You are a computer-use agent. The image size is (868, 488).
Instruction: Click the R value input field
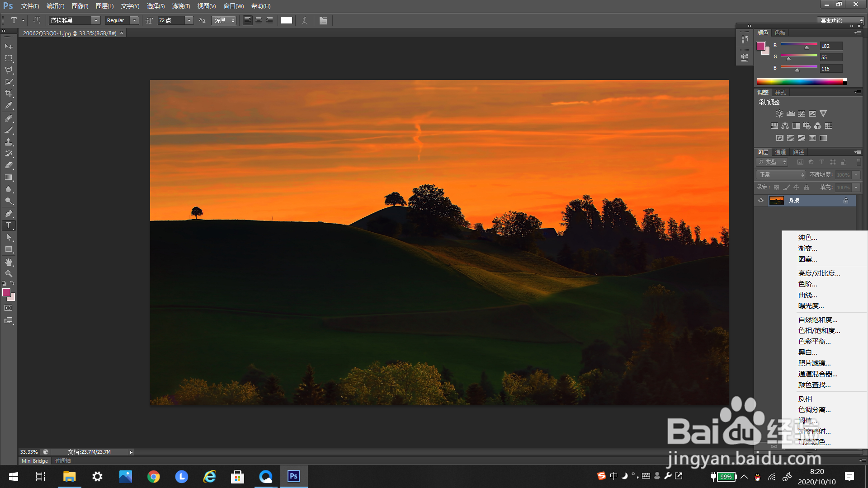pyautogui.click(x=831, y=46)
